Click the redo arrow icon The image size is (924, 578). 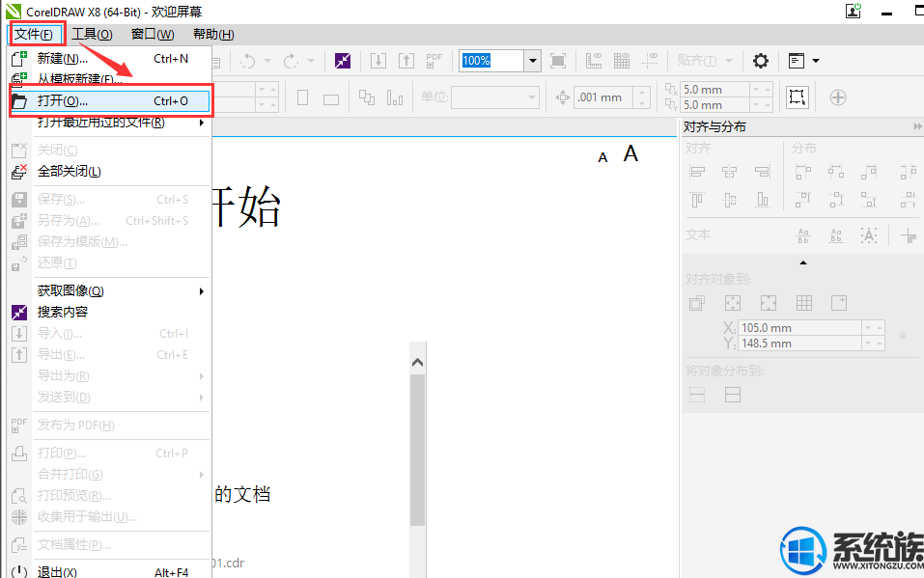point(291,61)
